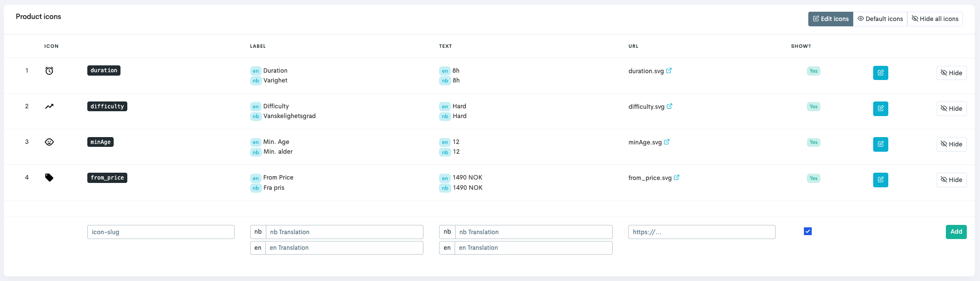
Task: Open difficulty.svg external link icon
Action: pyautogui.click(x=669, y=106)
